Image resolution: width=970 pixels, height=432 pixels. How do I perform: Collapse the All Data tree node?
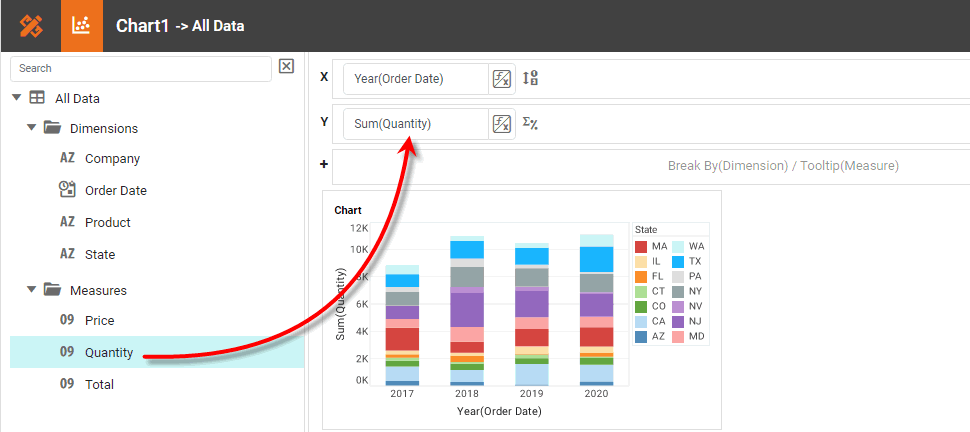(x=17, y=98)
